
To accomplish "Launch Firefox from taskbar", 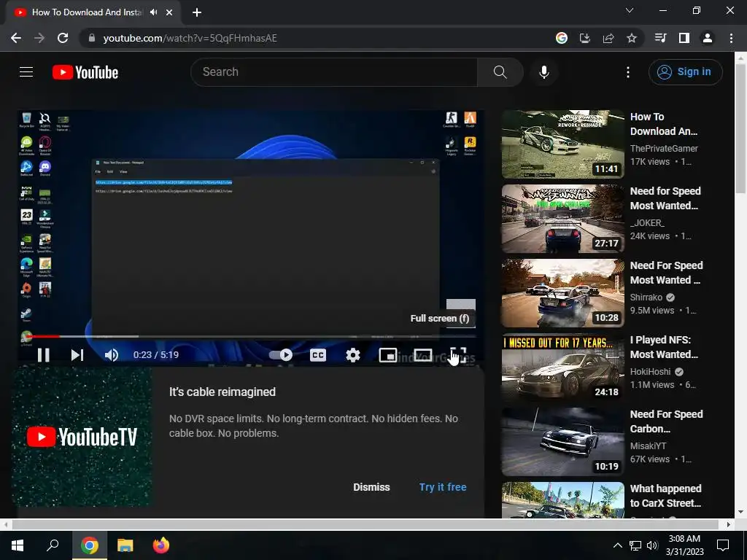I will click(161, 545).
